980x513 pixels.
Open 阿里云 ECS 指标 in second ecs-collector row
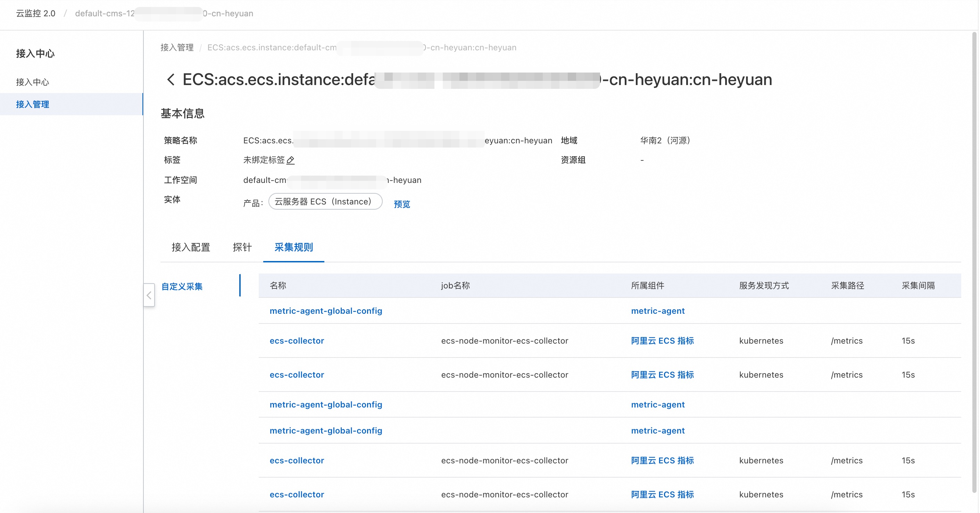(x=662, y=375)
